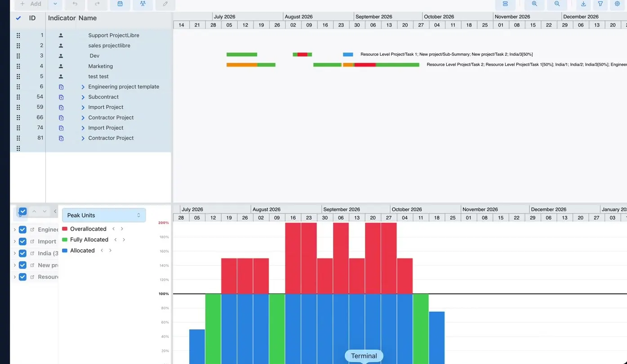This screenshot has height=364, width=627.
Task: Open the calendar toolbar icon
Action: (x=120, y=4)
